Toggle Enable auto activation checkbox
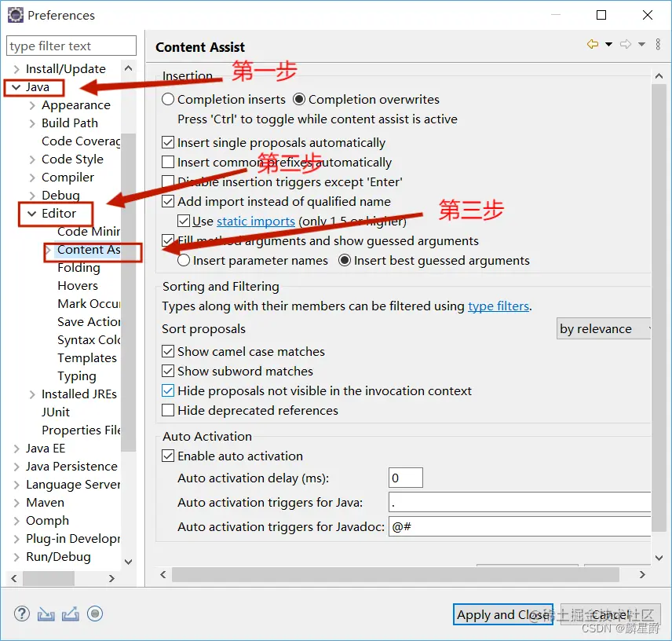Viewport: 672px width, 641px height. pyautogui.click(x=168, y=456)
